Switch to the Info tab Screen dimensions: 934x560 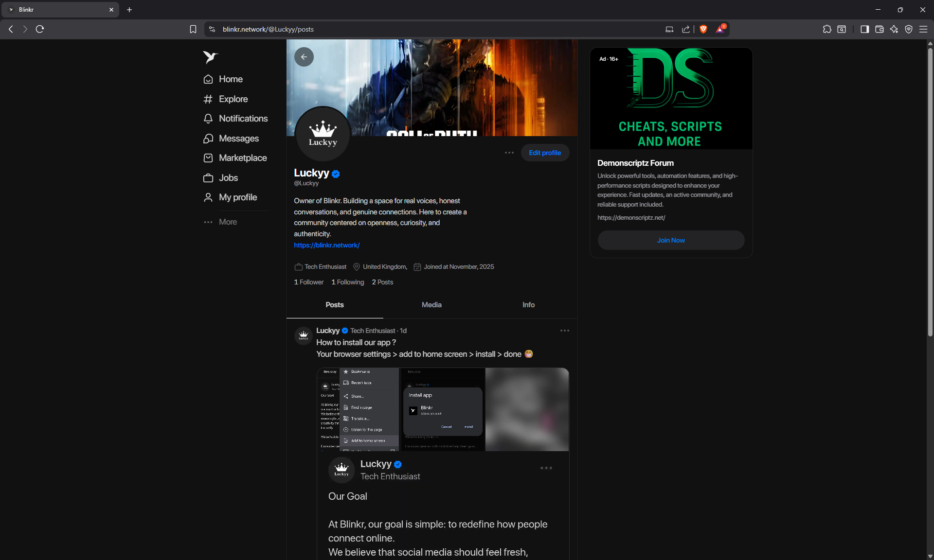(x=528, y=305)
